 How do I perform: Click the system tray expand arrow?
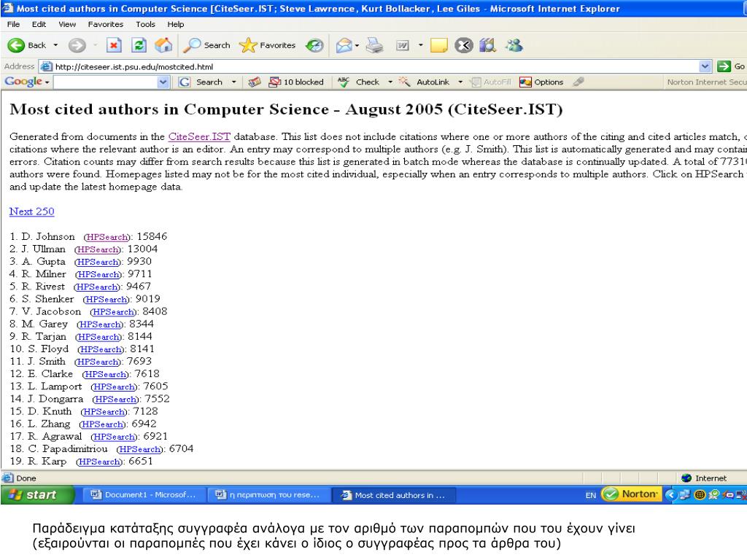[670, 495]
